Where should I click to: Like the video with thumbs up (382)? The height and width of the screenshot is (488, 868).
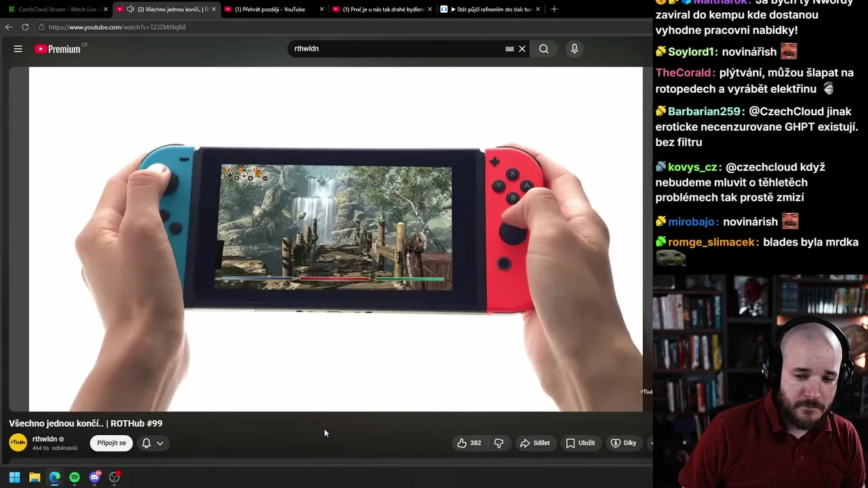pos(469,443)
